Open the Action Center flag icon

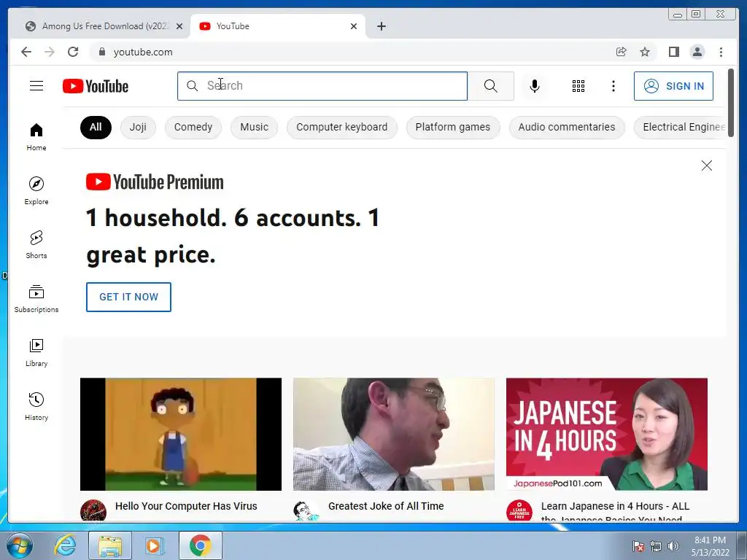638,546
